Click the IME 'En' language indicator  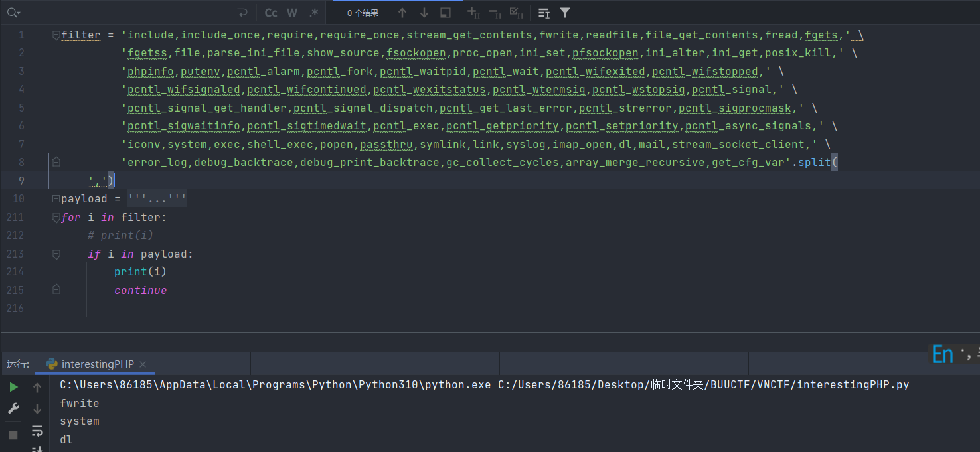click(x=942, y=354)
